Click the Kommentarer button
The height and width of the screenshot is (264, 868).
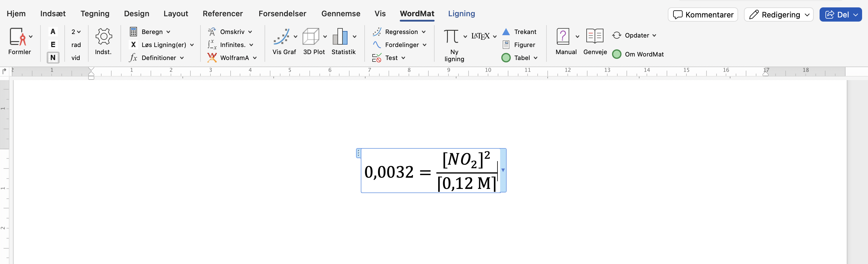point(703,14)
